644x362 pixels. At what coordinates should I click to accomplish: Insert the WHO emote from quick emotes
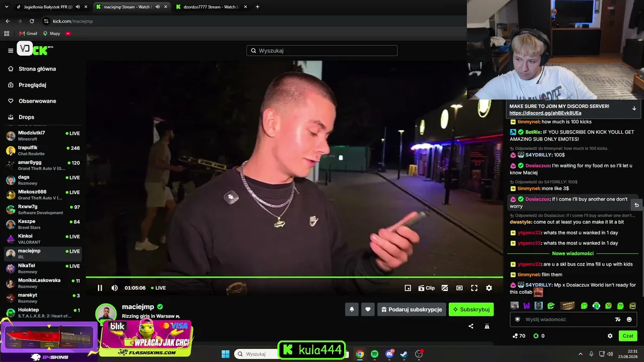pyautogui.click(x=568, y=305)
